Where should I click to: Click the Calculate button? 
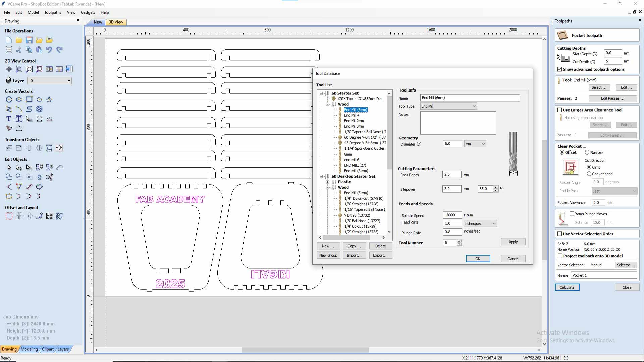tap(567, 287)
